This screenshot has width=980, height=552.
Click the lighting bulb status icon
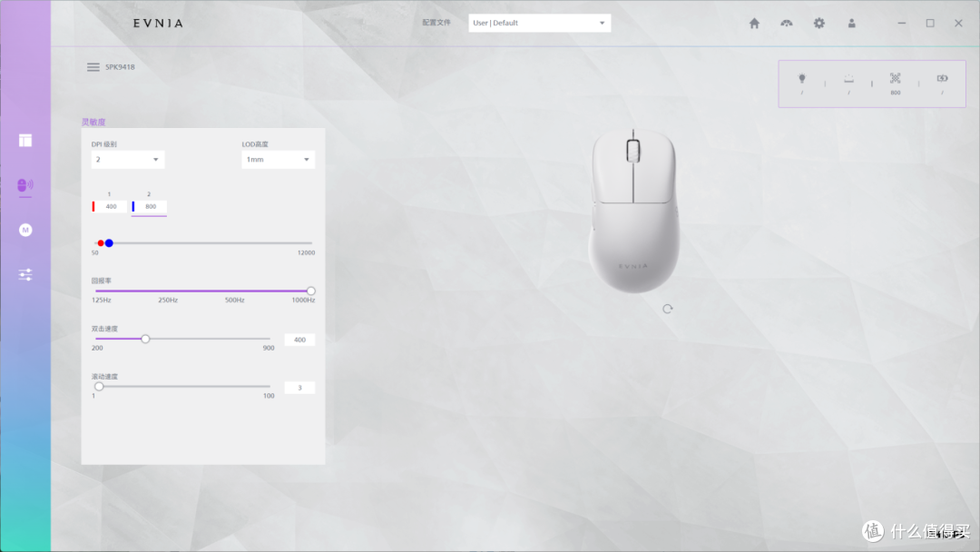[x=802, y=79]
